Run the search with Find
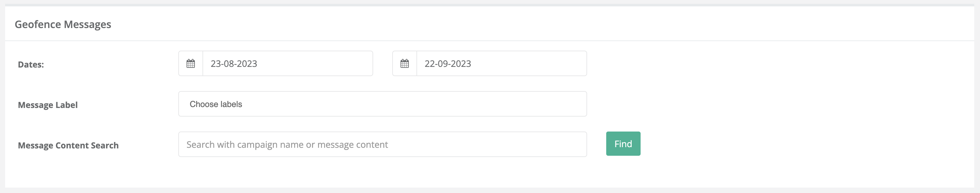The width and height of the screenshot is (980, 193). (x=623, y=144)
